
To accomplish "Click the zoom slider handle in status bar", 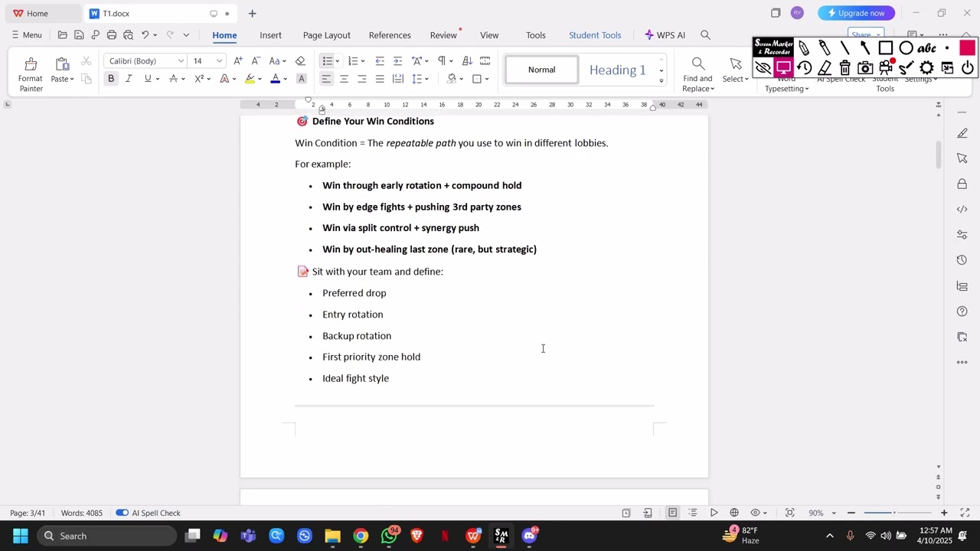I will click(x=894, y=513).
